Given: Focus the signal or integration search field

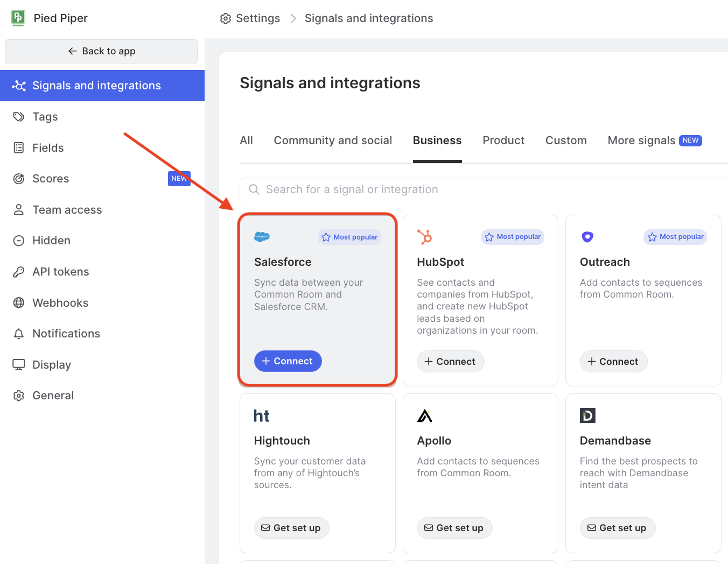Looking at the screenshot, I should [x=484, y=189].
